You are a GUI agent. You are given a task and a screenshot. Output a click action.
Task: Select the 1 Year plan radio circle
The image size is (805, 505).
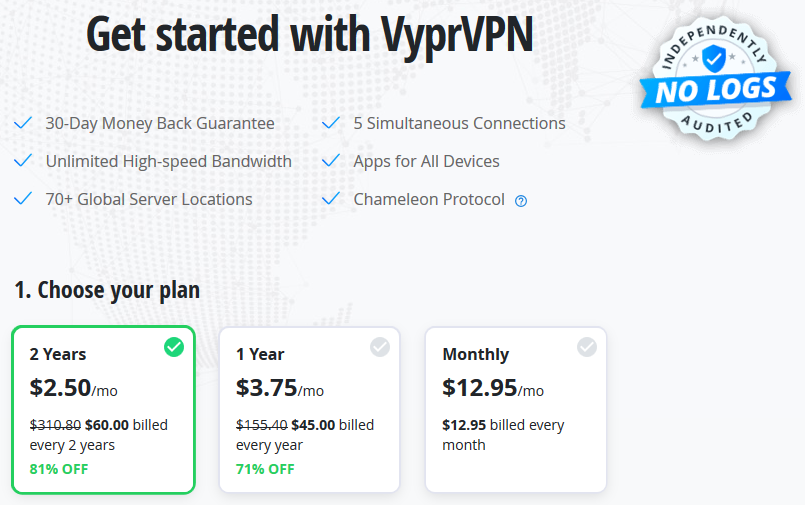(380, 347)
